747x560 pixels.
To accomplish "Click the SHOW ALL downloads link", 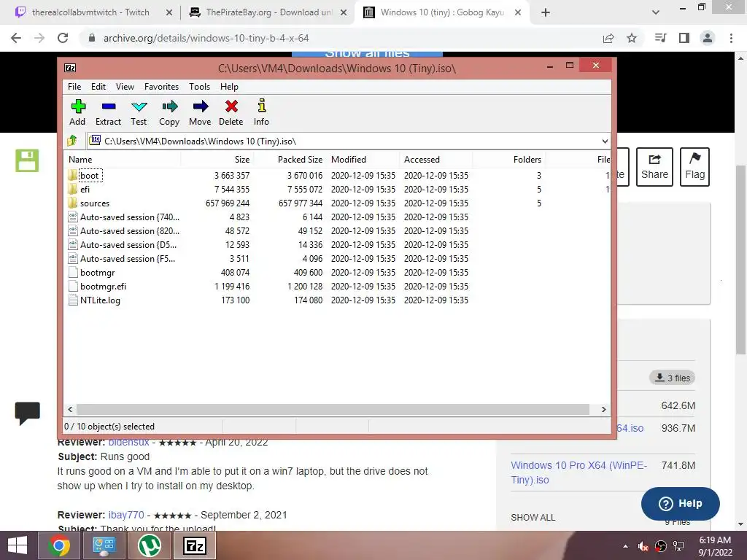I will pyautogui.click(x=533, y=518).
